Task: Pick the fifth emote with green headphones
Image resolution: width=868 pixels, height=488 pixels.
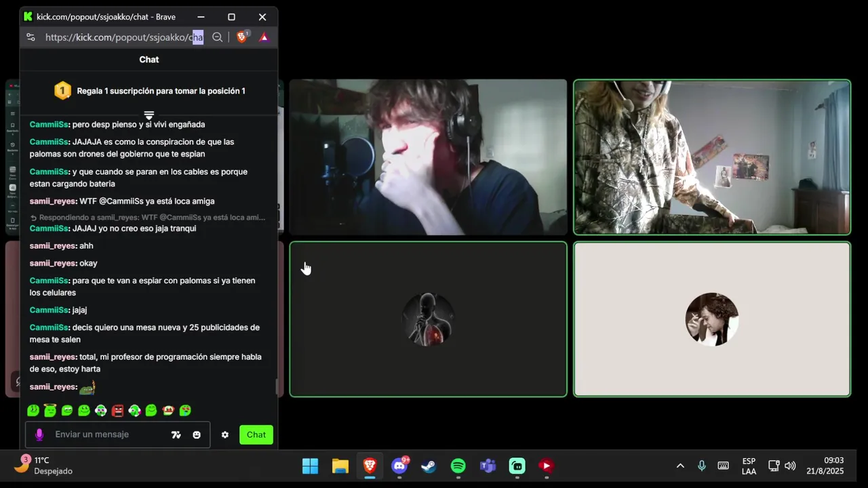Action: coord(101,410)
